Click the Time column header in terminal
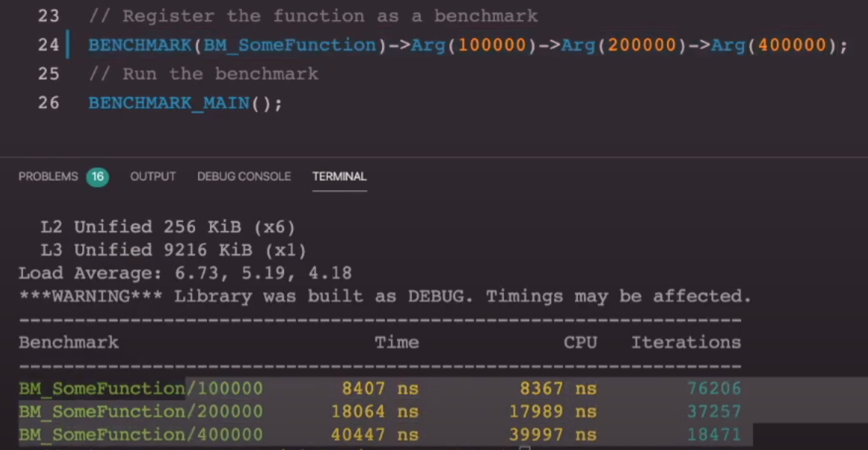868x450 pixels. (x=396, y=342)
